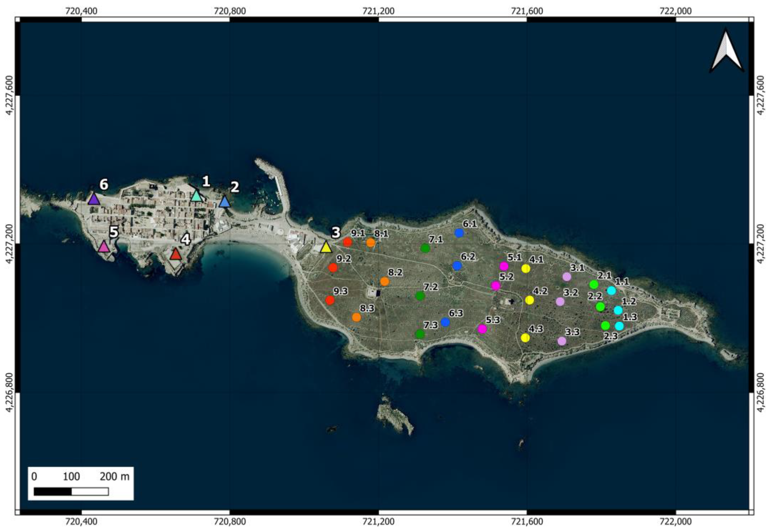Viewport: 771px width, 532px height.
Task: Click the red triangle marker 4
Action: coord(176,255)
